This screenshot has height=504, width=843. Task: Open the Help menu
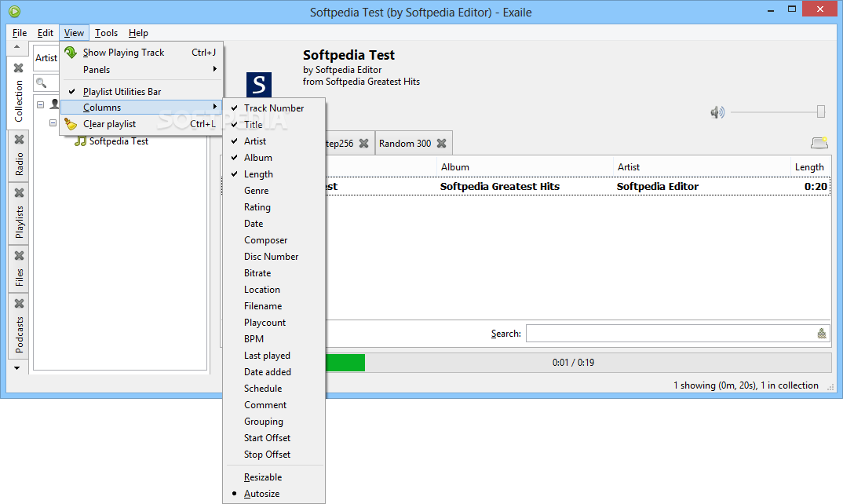[138, 33]
